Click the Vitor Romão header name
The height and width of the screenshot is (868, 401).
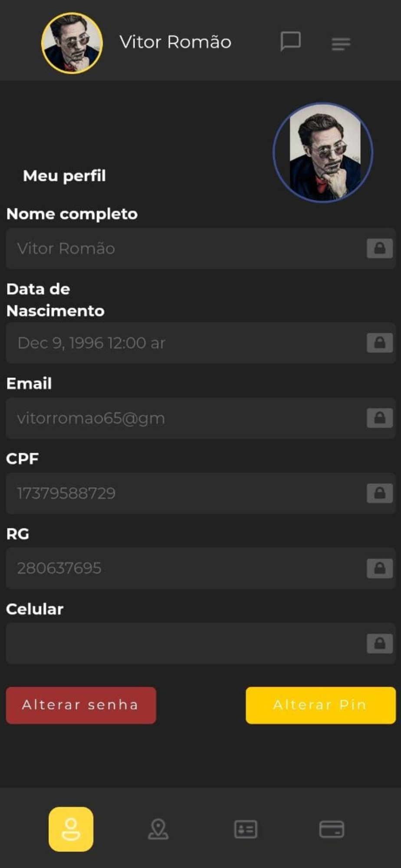pyautogui.click(x=175, y=42)
